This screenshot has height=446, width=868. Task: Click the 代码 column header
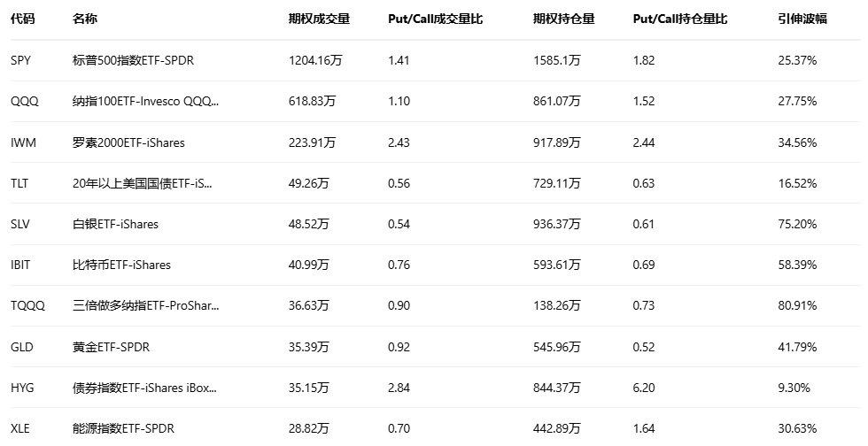(x=22, y=19)
